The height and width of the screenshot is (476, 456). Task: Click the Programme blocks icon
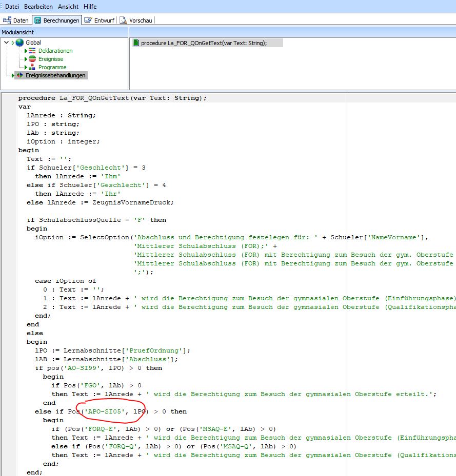pos(32,67)
